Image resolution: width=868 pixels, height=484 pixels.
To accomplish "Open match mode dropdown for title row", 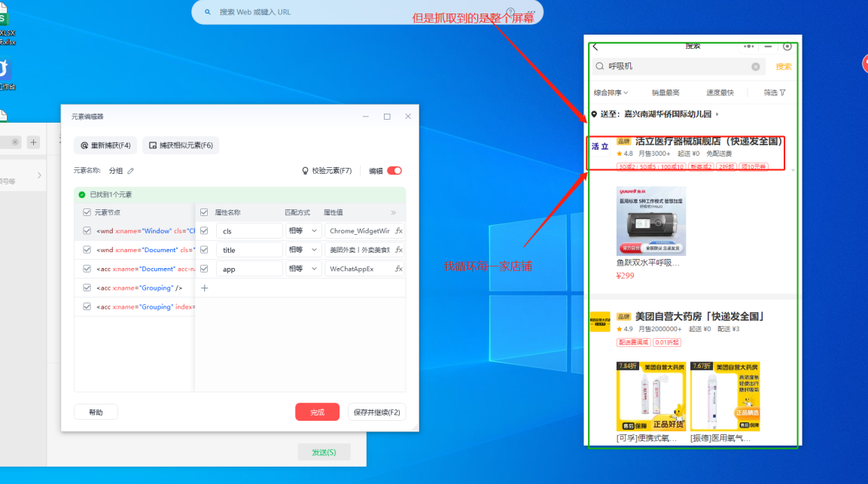I will pos(303,250).
